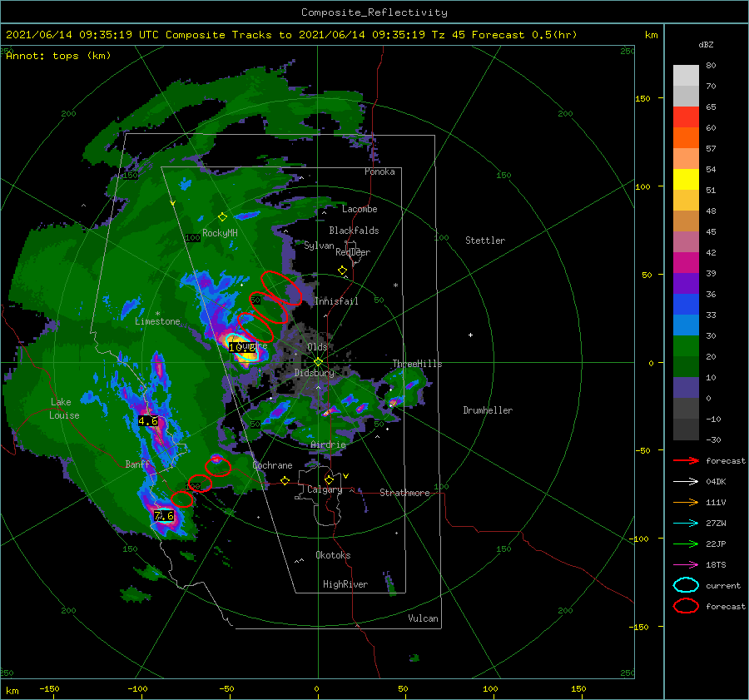Click the Vulcan label
Viewport: 749px width, 700px height.
[x=424, y=618]
